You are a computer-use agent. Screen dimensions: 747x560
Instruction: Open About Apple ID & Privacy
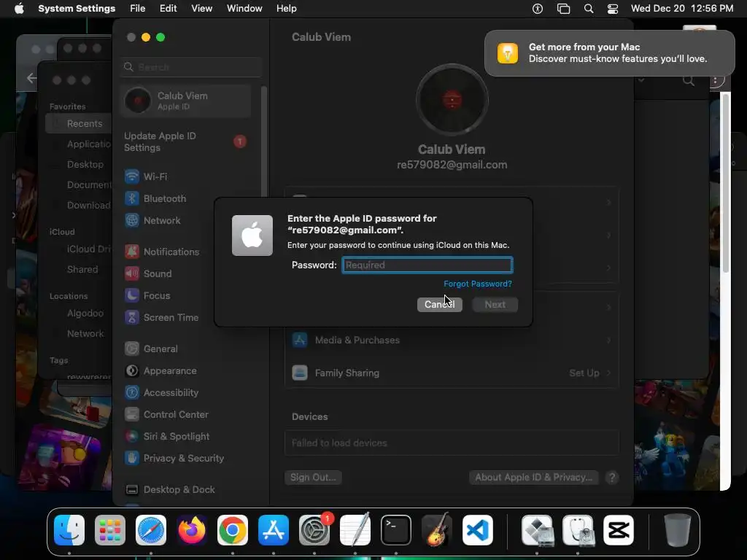pos(533,478)
